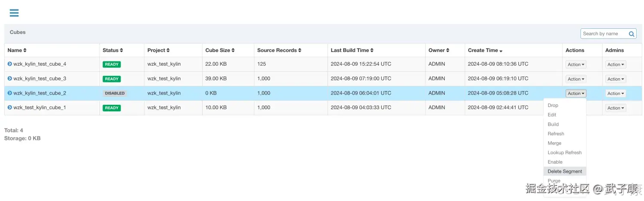Open Admins dropdown for wzk_test_kylin_cube_1
Viewport: 644px width, 201px height.
[616, 108]
